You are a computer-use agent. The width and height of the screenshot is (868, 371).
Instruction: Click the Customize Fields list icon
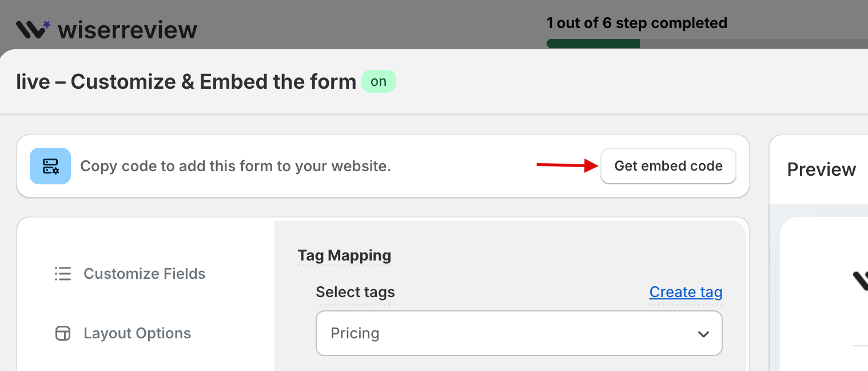click(63, 274)
